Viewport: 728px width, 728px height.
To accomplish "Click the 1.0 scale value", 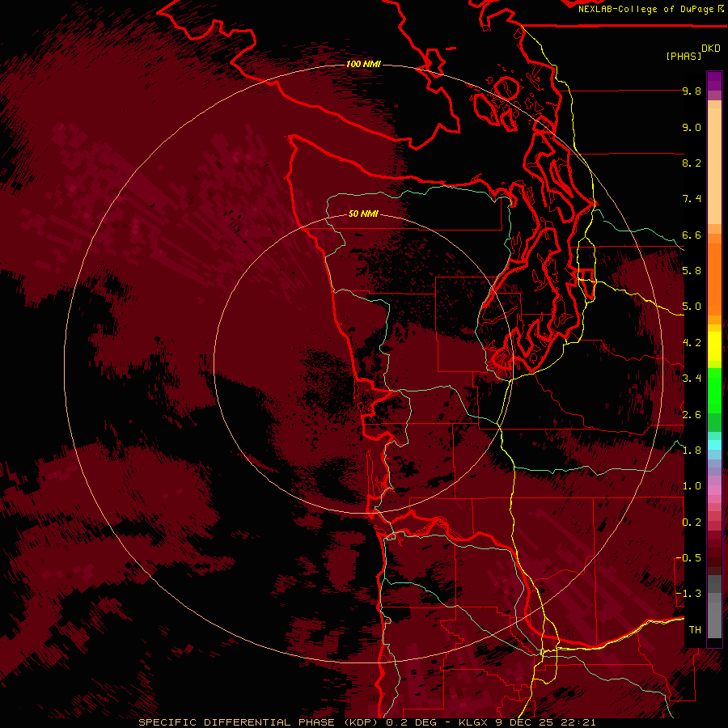I will coord(692,486).
